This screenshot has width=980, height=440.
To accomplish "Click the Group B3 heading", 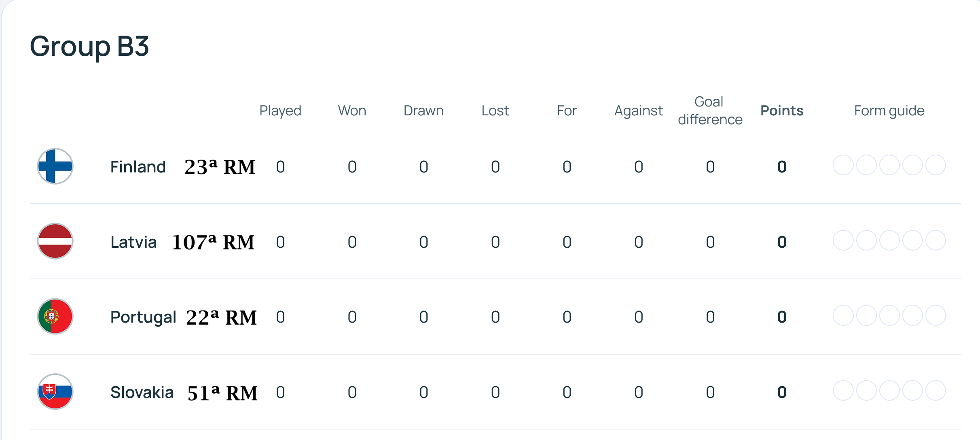I will (89, 46).
